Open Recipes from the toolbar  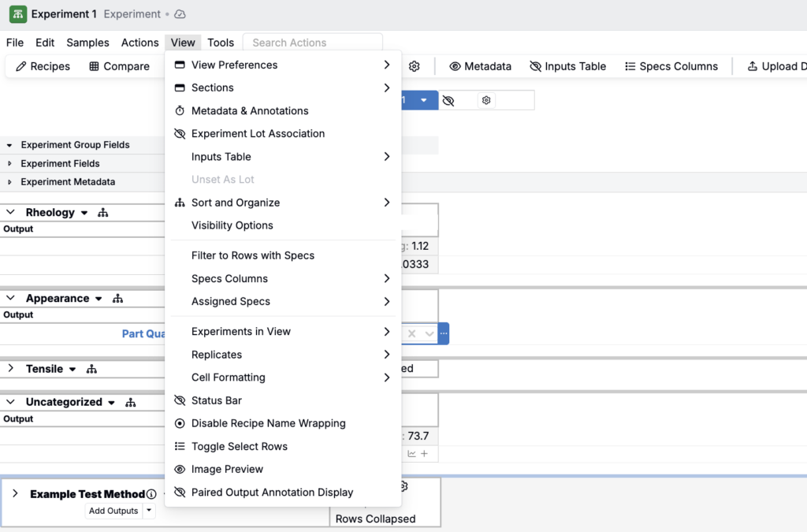click(x=43, y=66)
